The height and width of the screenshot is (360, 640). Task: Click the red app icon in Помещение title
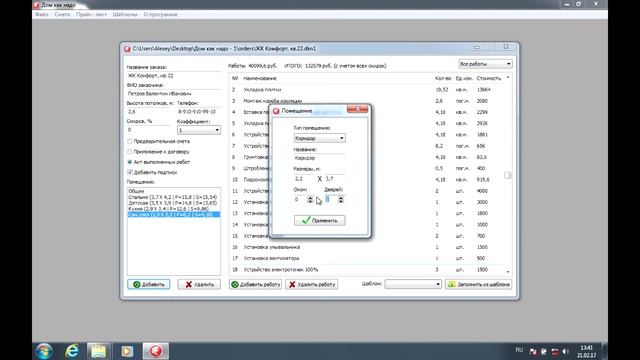point(276,111)
